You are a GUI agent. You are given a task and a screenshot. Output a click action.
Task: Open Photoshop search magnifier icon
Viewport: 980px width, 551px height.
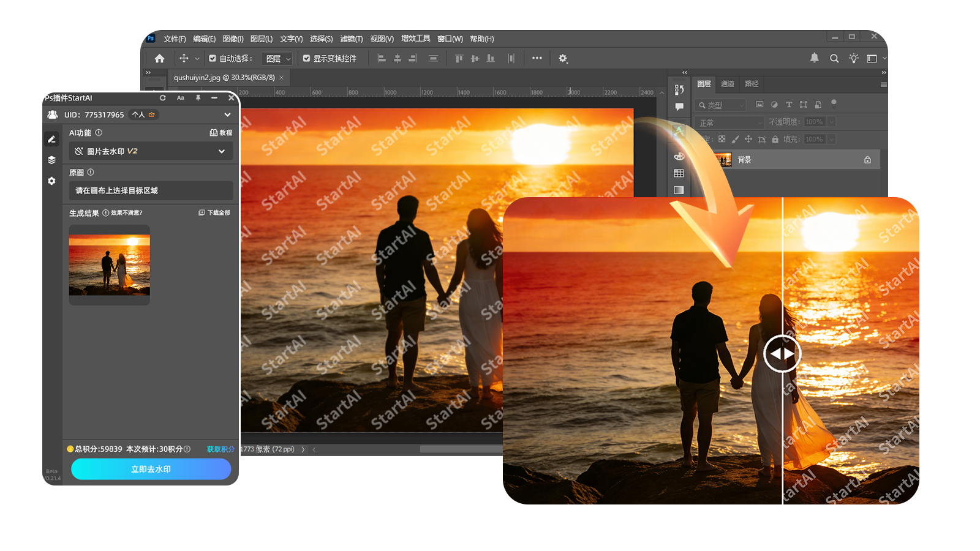tap(834, 59)
